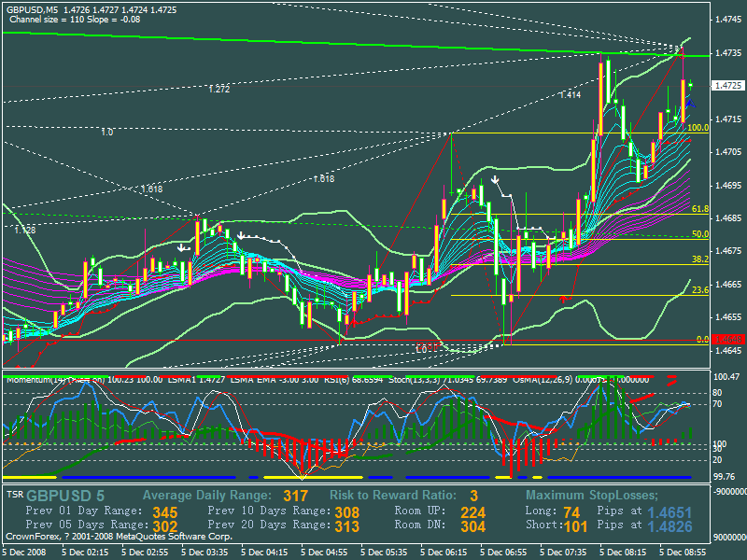Click the 100.0 Fibonacci level label
This screenshot has height=560, width=747.
697,128
